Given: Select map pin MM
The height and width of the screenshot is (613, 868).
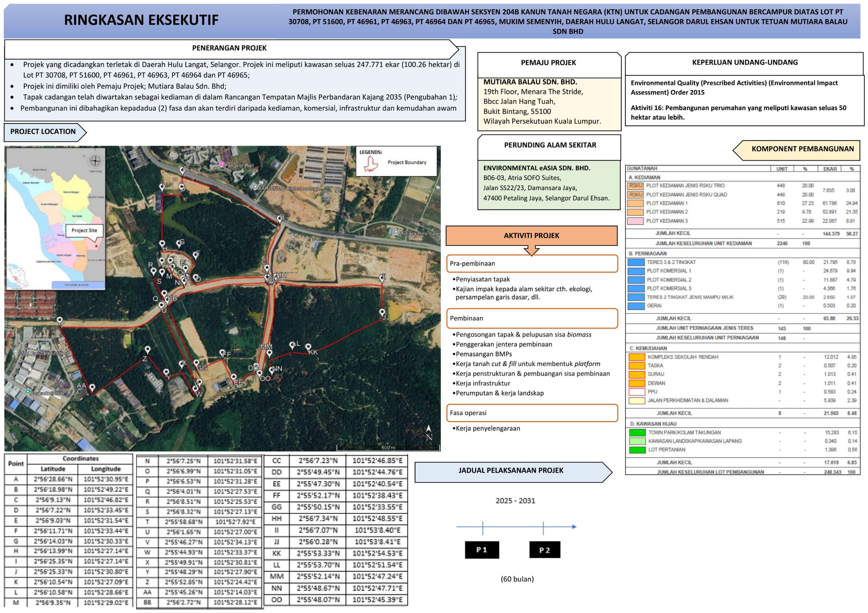Looking at the screenshot, I should (269, 353).
